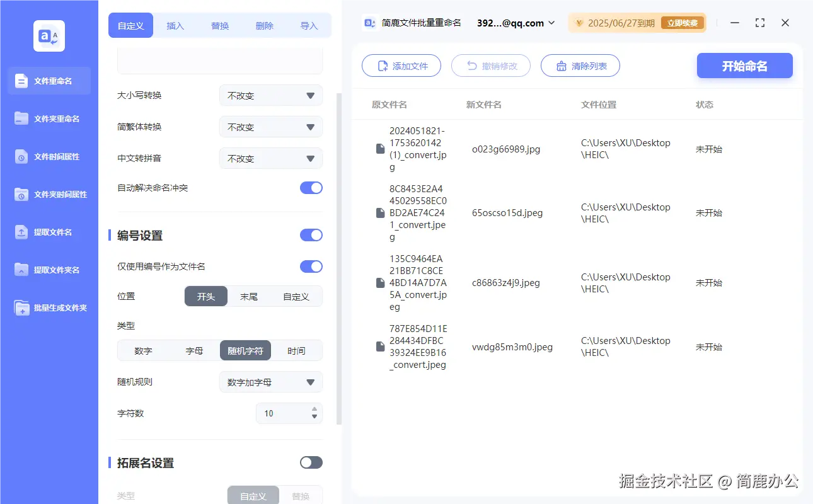Viewport: 813px width, 504px height.
Task: Click the settings panel vertical scrollbar
Action: coord(339,258)
